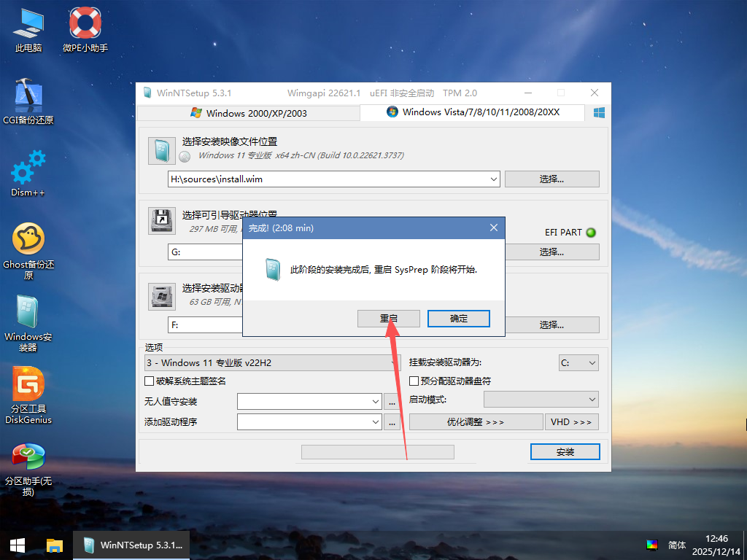Expand the install.wim path dropdown
The height and width of the screenshot is (560, 747).
[494, 179]
